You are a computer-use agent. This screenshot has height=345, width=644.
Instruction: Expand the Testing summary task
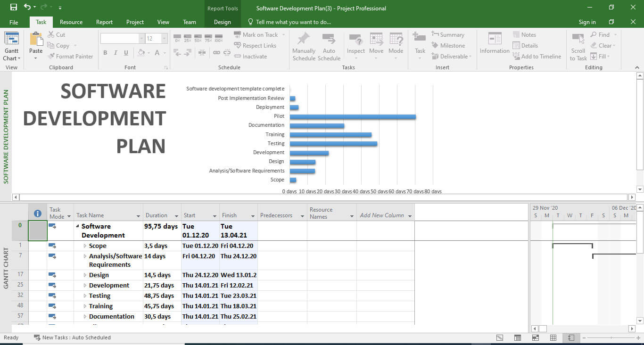[x=85, y=296]
